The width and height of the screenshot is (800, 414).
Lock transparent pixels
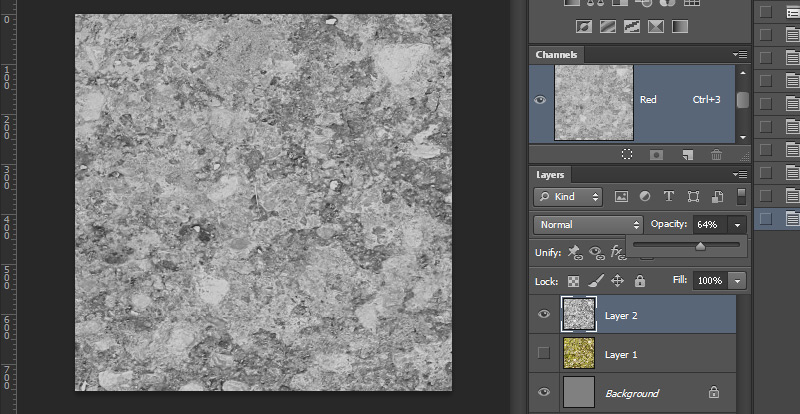(x=574, y=281)
